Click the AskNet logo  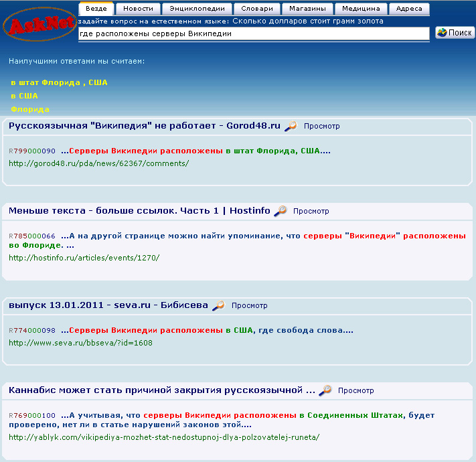point(39,25)
